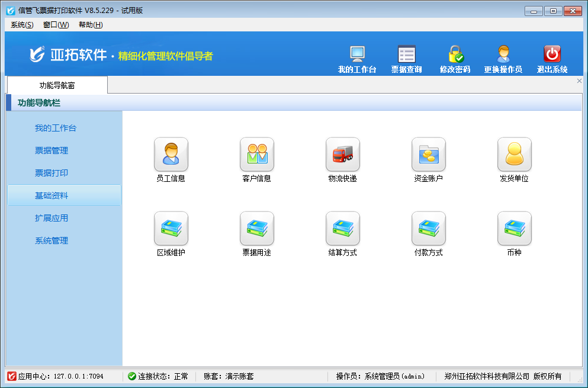Open the 区域维护 region maintenance icon
The width and height of the screenshot is (588, 388).
171,229
